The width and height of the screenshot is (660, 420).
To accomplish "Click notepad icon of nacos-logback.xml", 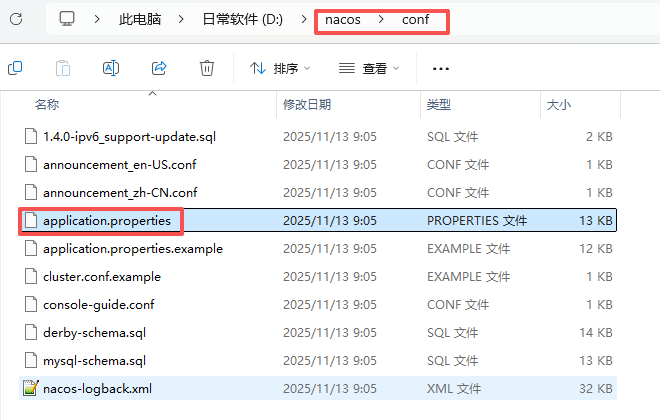I will (31, 388).
